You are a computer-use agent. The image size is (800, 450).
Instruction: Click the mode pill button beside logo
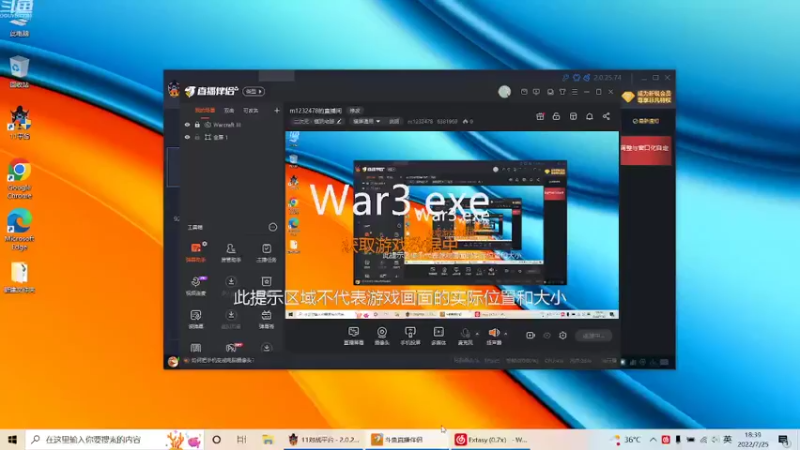[x=254, y=91]
